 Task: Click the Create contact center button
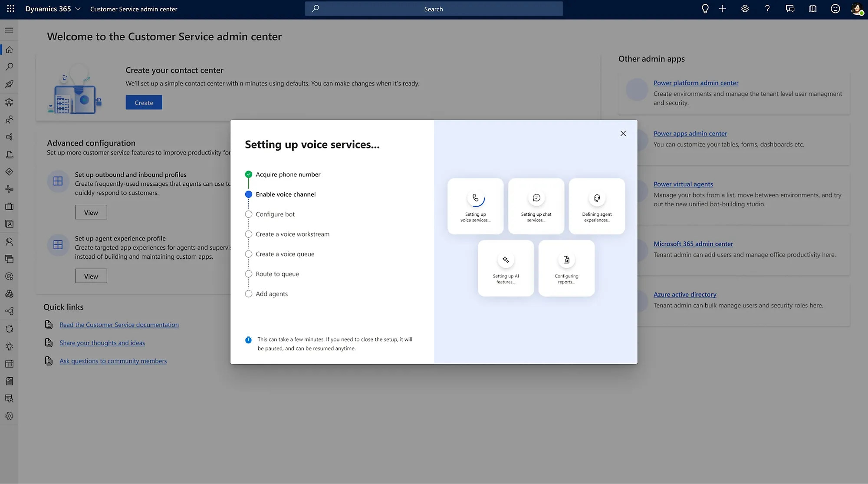click(x=144, y=102)
